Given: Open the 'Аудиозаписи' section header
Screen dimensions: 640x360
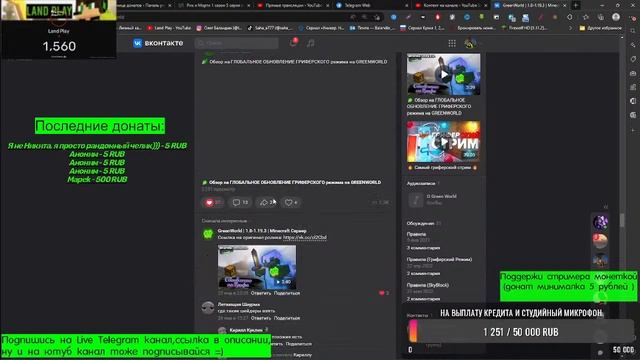Looking at the screenshot, I should pos(421,184).
